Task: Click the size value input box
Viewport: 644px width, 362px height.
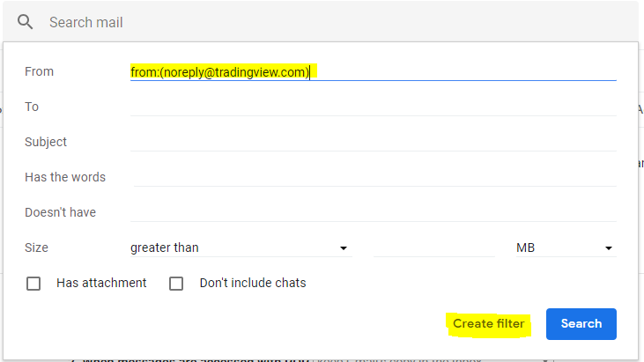Action: [433, 248]
